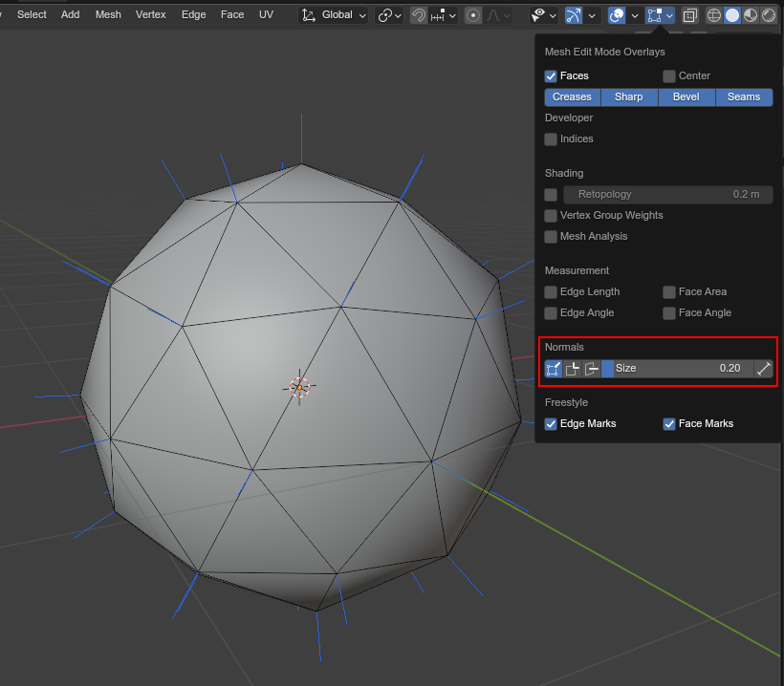This screenshot has width=784, height=686.
Task: Open mesh edit overlays dropdown arrow
Action: click(669, 16)
